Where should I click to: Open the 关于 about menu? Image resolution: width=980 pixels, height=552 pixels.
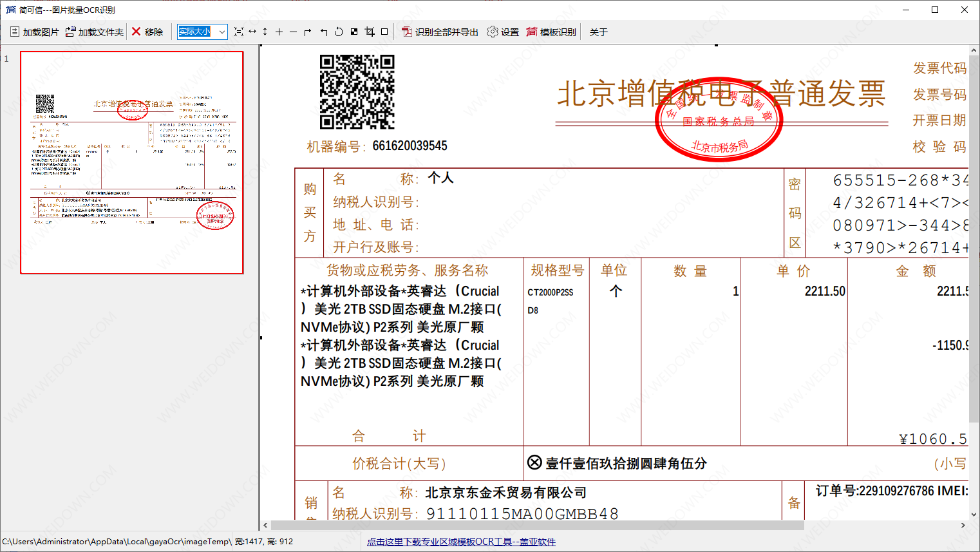click(x=598, y=32)
